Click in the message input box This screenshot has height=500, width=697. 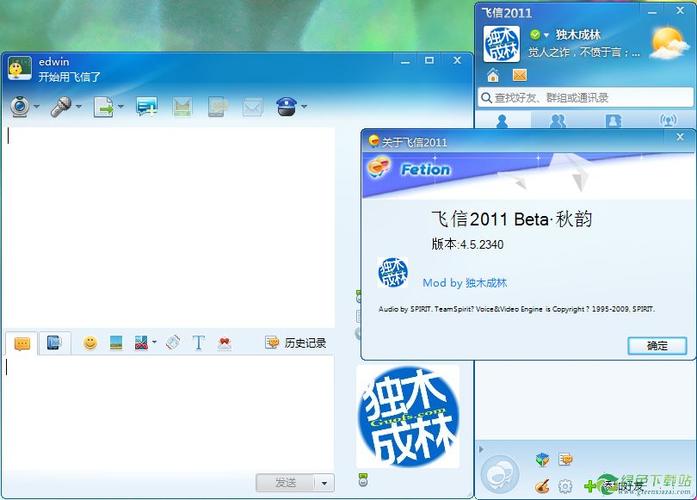(169, 411)
